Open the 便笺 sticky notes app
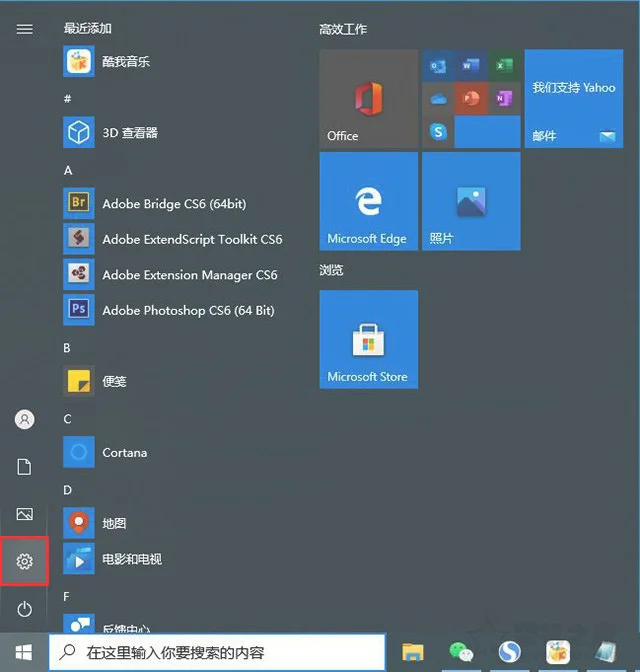640x672 pixels. click(x=95, y=381)
